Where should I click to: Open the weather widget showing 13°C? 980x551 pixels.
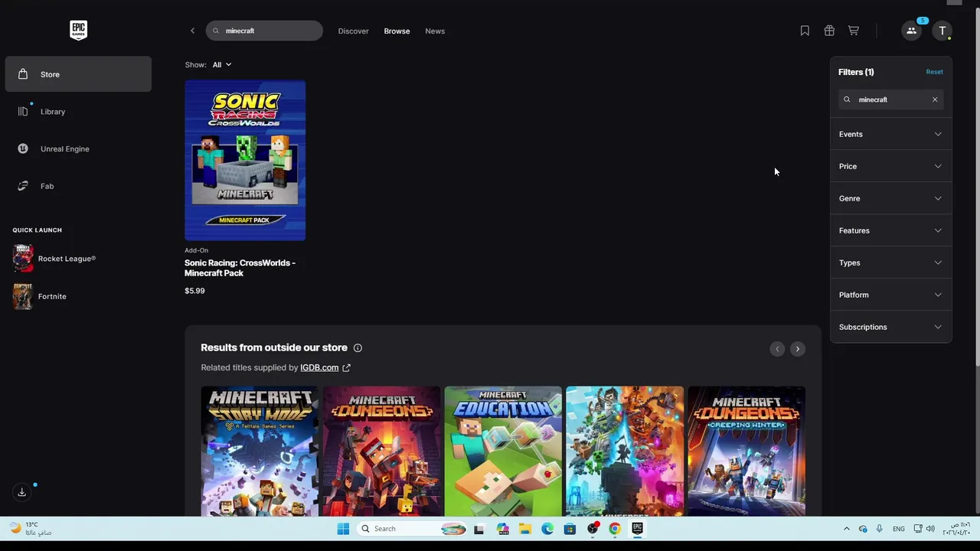(x=31, y=529)
